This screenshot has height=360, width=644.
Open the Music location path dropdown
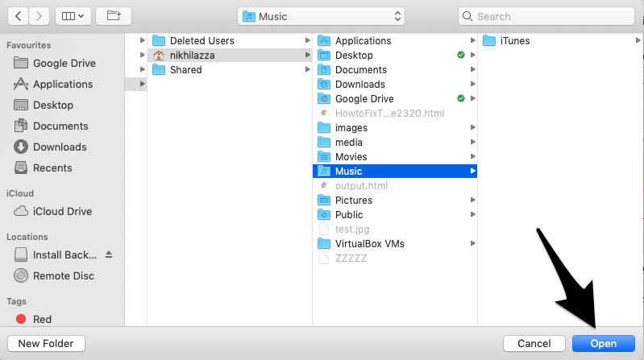pyautogui.click(x=321, y=16)
